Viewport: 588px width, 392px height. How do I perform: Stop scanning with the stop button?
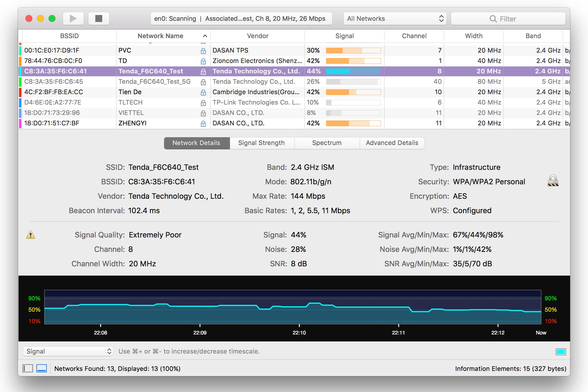(x=98, y=19)
